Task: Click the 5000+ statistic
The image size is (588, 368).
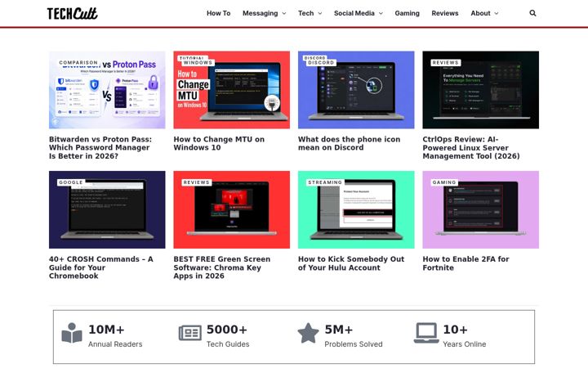Action: tap(227, 330)
